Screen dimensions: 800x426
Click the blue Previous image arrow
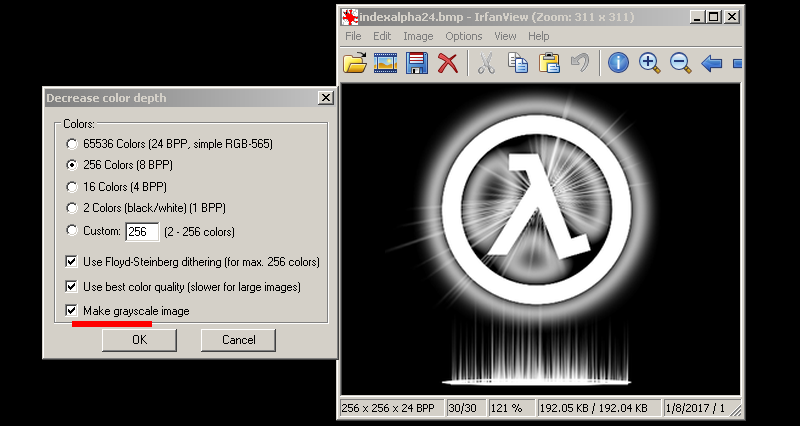[x=712, y=64]
